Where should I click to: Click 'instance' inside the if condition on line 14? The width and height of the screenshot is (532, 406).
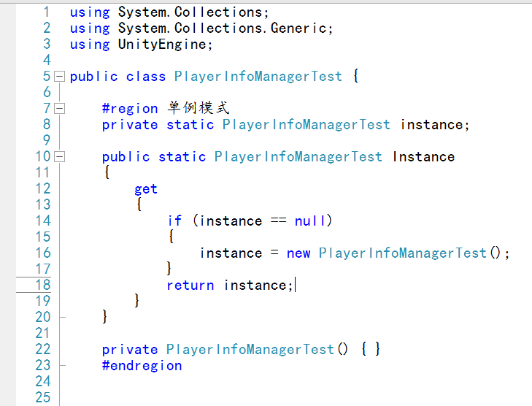231,221
